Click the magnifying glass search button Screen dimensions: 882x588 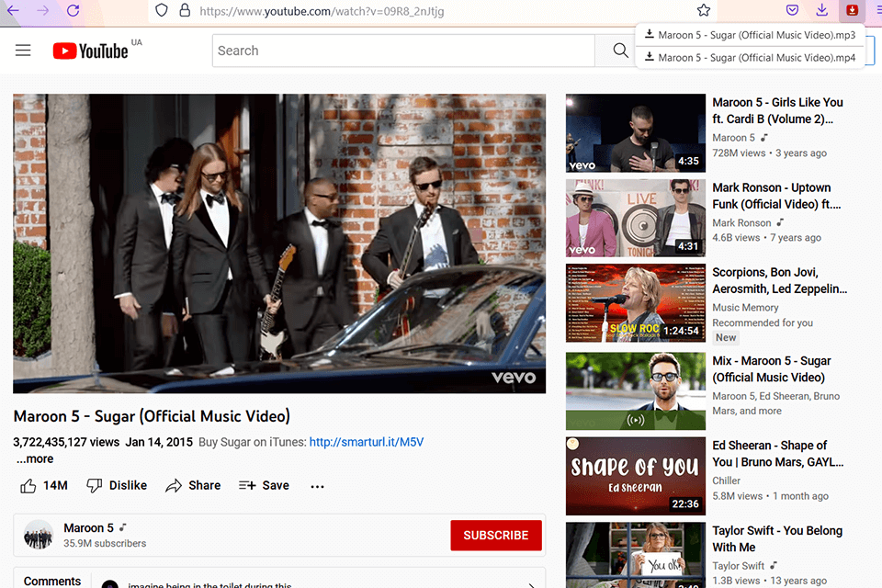pyautogui.click(x=620, y=51)
